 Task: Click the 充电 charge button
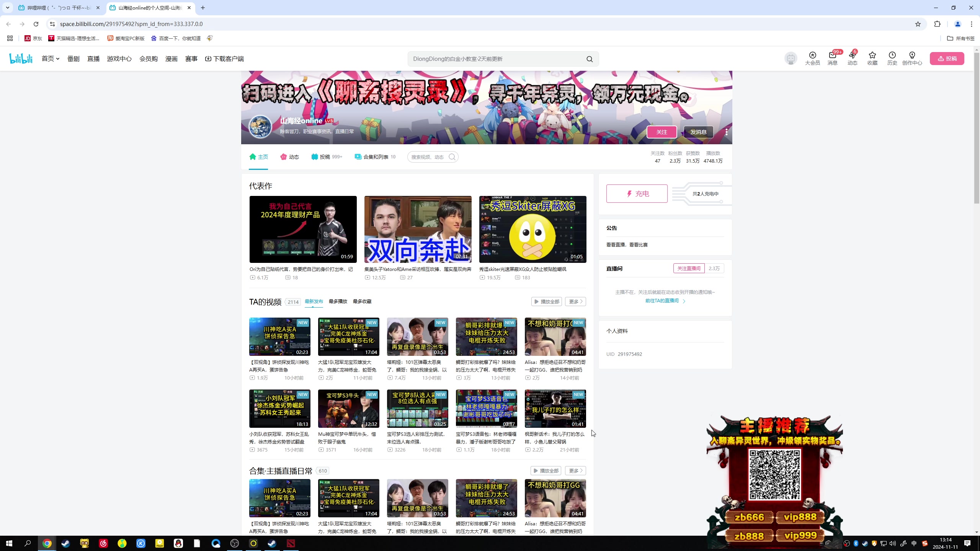pos(637,194)
